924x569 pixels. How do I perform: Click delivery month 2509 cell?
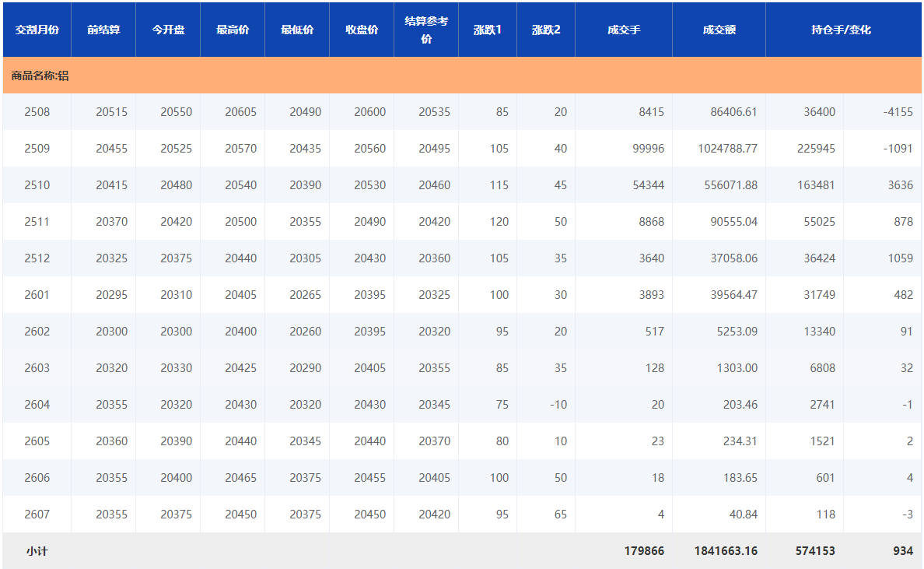tap(37, 149)
